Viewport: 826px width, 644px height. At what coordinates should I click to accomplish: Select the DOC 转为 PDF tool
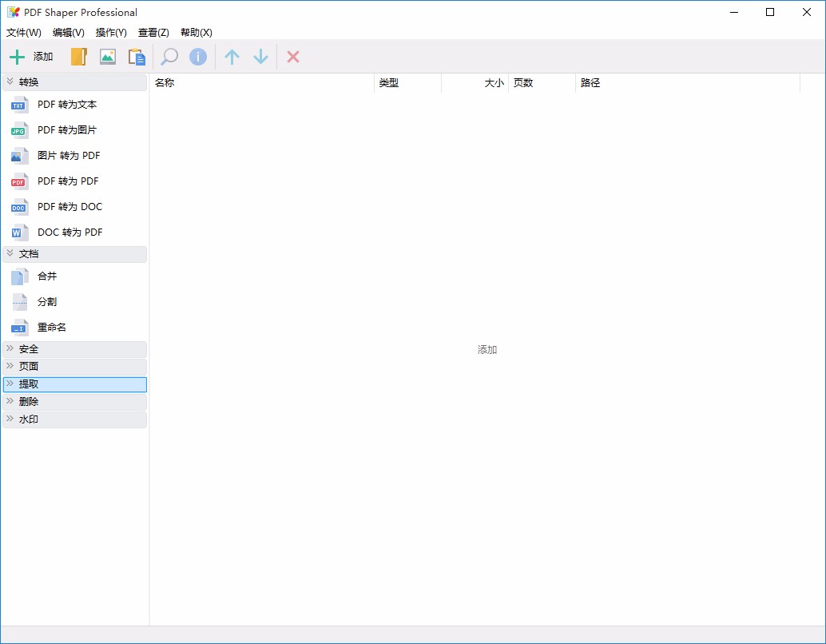pyautogui.click(x=69, y=232)
